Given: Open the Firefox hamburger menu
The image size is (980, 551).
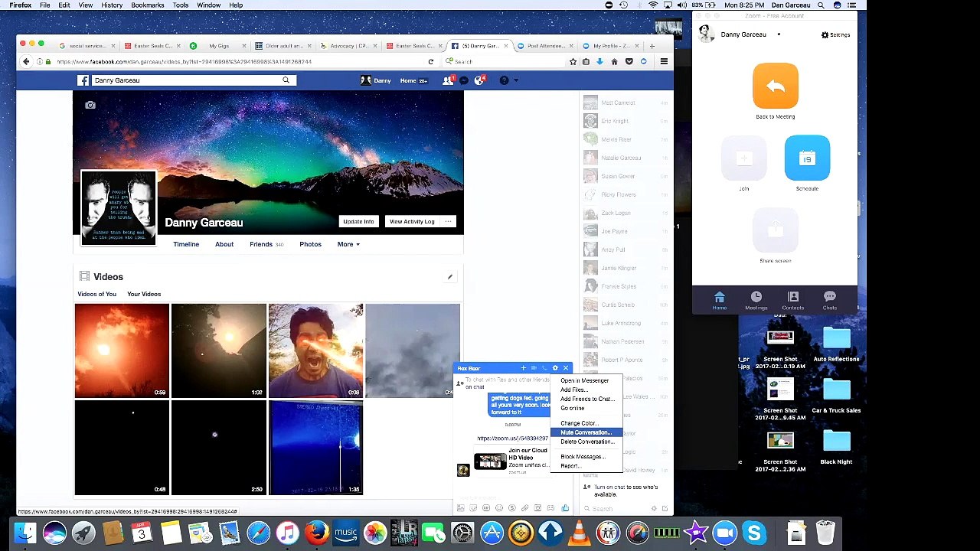Looking at the screenshot, I should 664,62.
